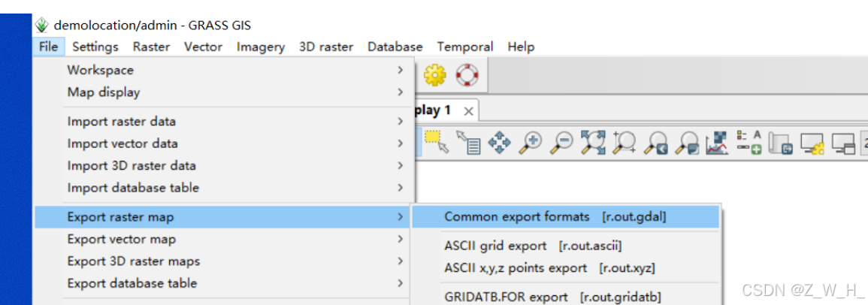Zoom to selected map layers extent
This screenshot has height=305, width=868.
click(593, 142)
